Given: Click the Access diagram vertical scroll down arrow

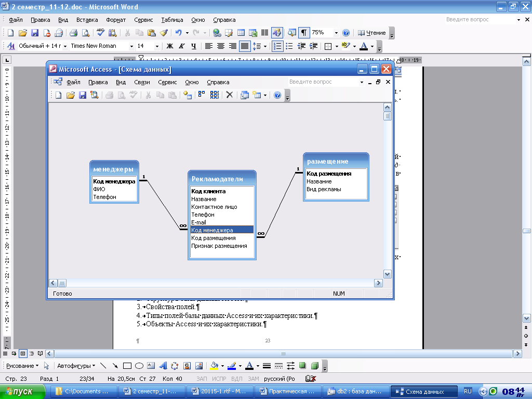Looking at the screenshot, I should pos(387,274).
